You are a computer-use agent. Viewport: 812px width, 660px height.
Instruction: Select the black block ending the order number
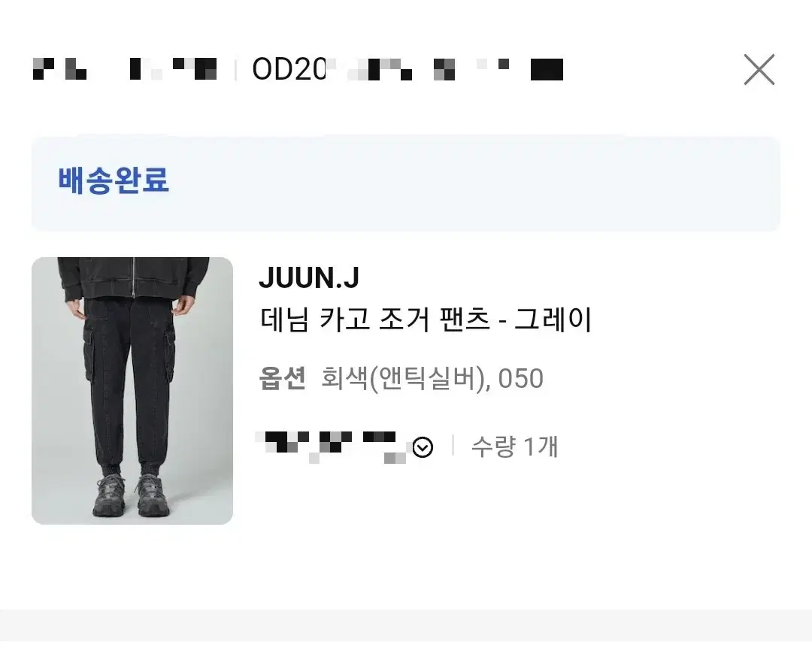pyautogui.click(x=547, y=69)
